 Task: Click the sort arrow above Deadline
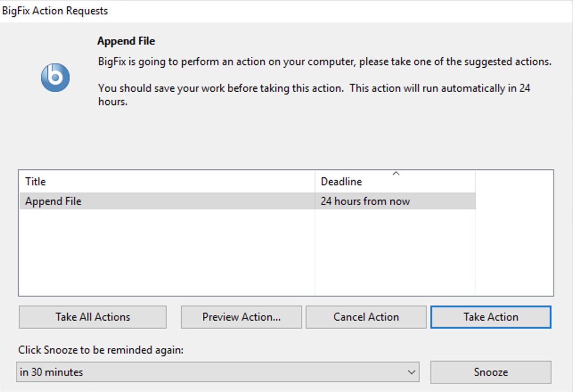[396, 174]
